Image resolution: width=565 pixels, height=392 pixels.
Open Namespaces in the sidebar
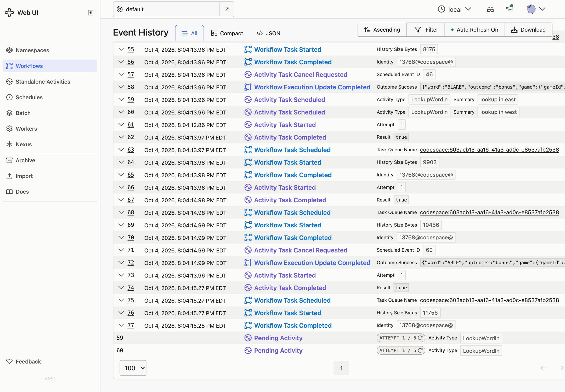point(50,50)
